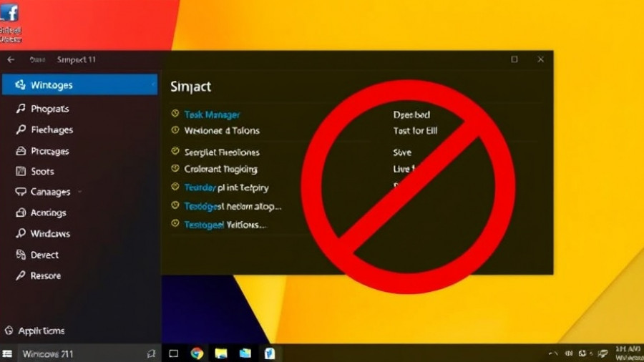This screenshot has width=644, height=362.
Task: Click the icon beside Devect
Action: tap(21, 255)
